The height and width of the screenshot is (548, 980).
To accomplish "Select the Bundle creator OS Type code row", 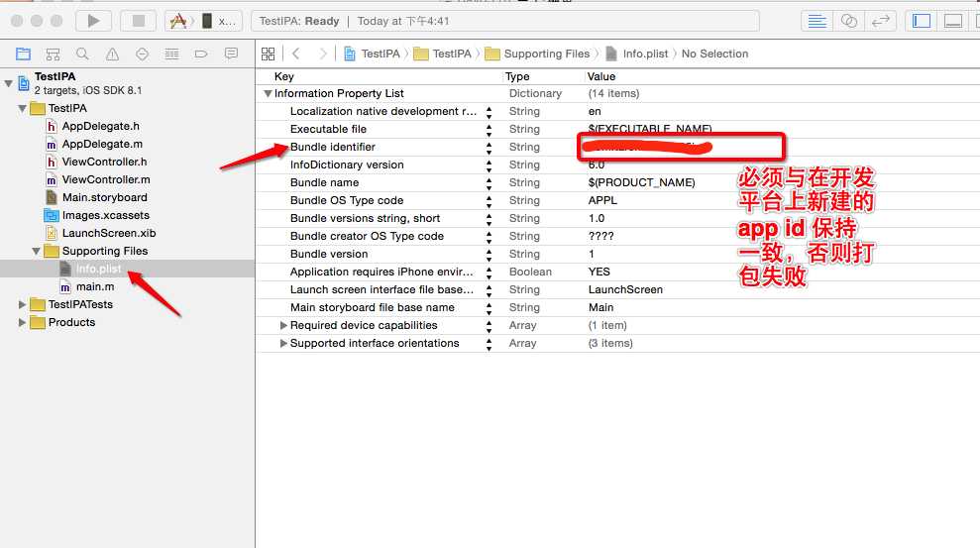I will (x=617, y=236).
